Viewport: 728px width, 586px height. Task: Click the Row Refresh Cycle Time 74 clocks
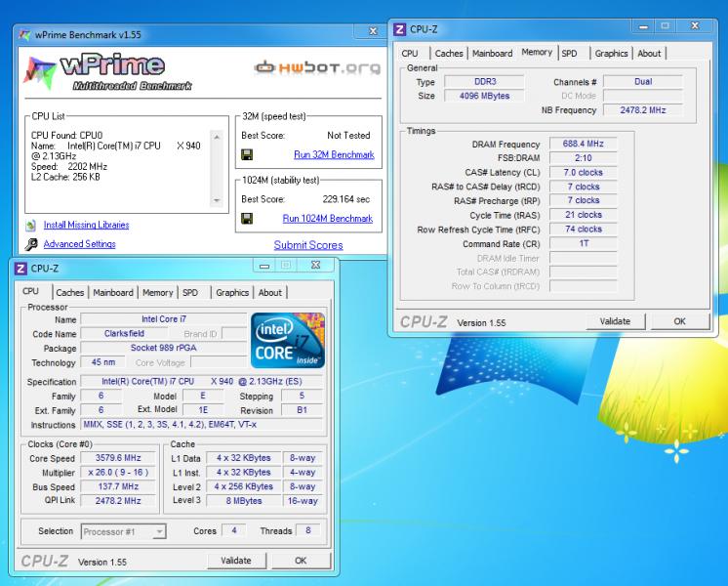[584, 230]
